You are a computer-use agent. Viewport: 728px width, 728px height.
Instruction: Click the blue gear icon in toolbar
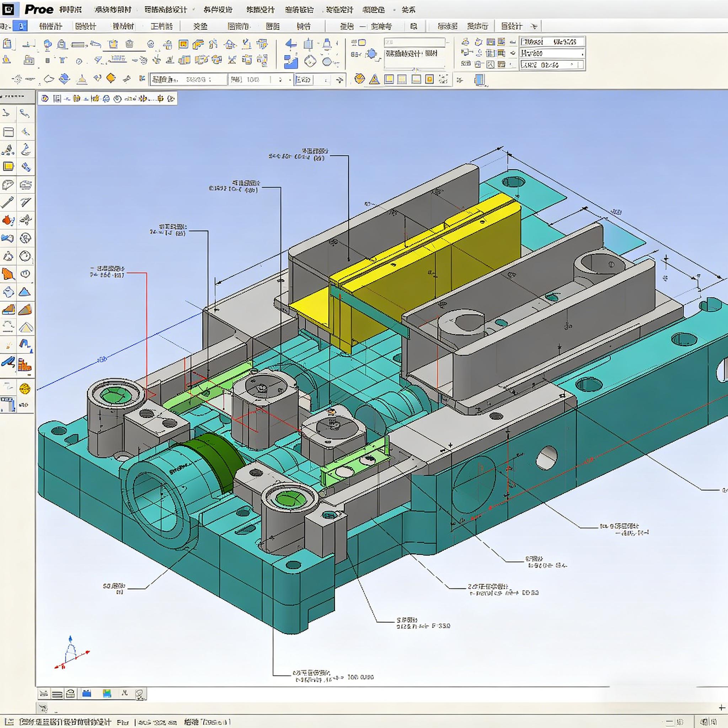click(371, 54)
